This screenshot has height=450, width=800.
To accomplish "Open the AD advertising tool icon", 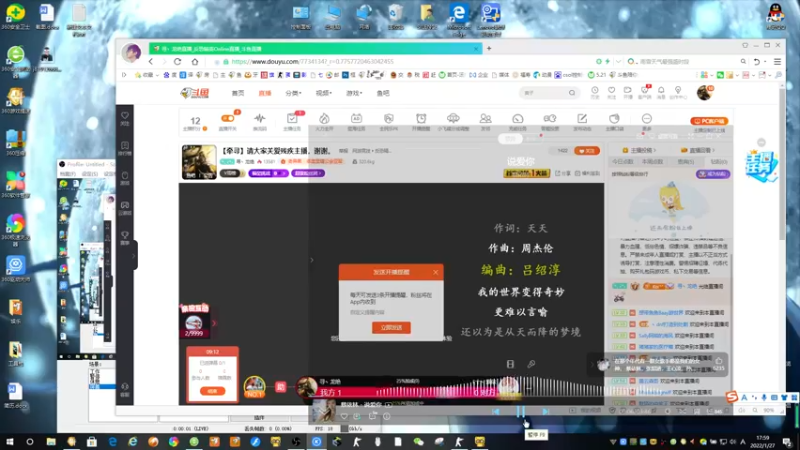I will point(356,118).
